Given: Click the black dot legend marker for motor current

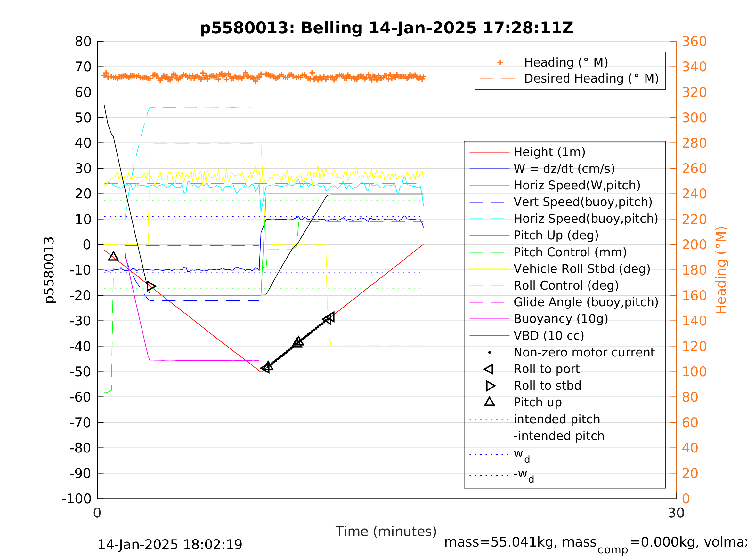Looking at the screenshot, I should (x=490, y=353).
